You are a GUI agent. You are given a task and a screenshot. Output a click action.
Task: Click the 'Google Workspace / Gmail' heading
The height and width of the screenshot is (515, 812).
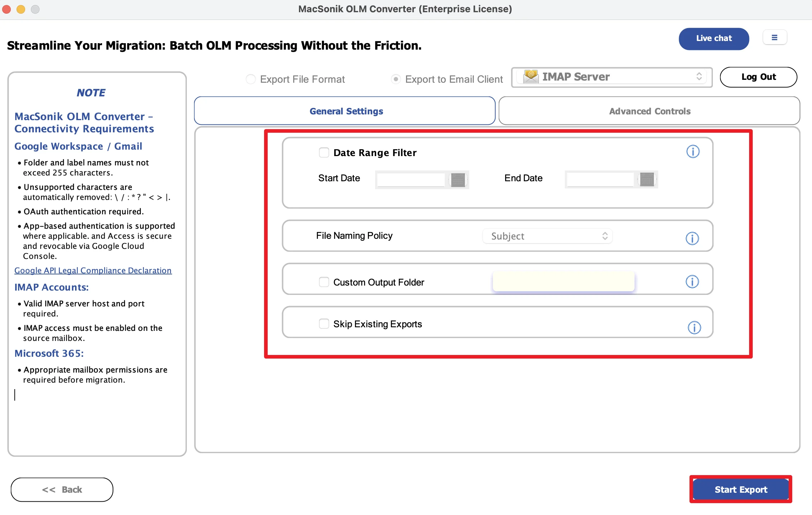click(78, 146)
